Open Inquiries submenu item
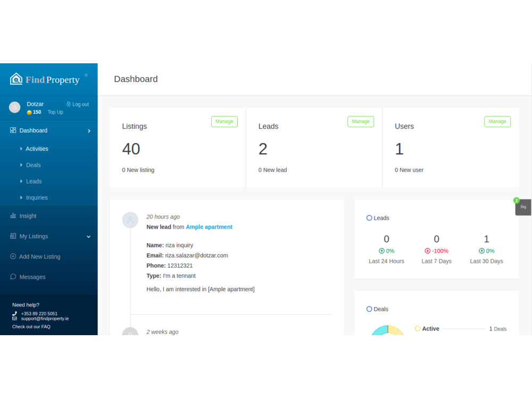 (37, 198)
